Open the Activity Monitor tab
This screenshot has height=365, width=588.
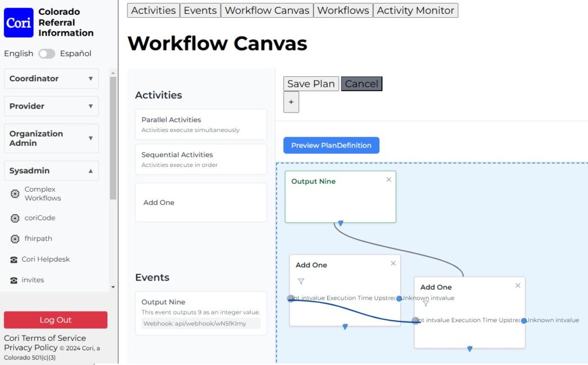pos(416,10)
